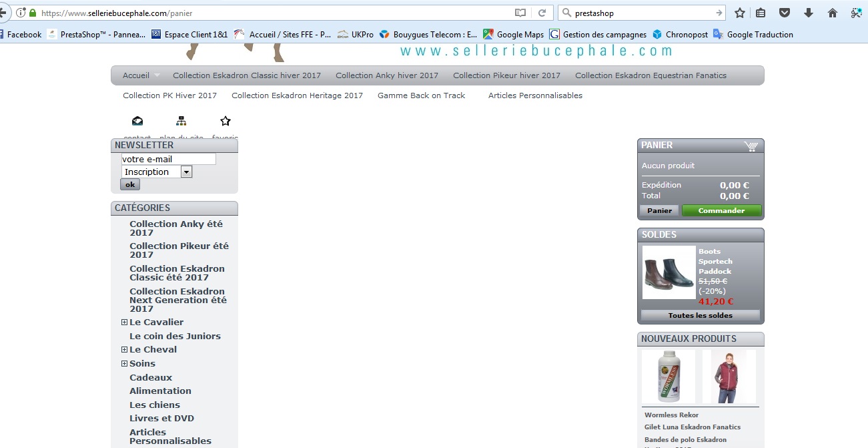Click the favorites star icon on page
The width and height of the screenshot is (868, 448).
(x=226, y=121)
